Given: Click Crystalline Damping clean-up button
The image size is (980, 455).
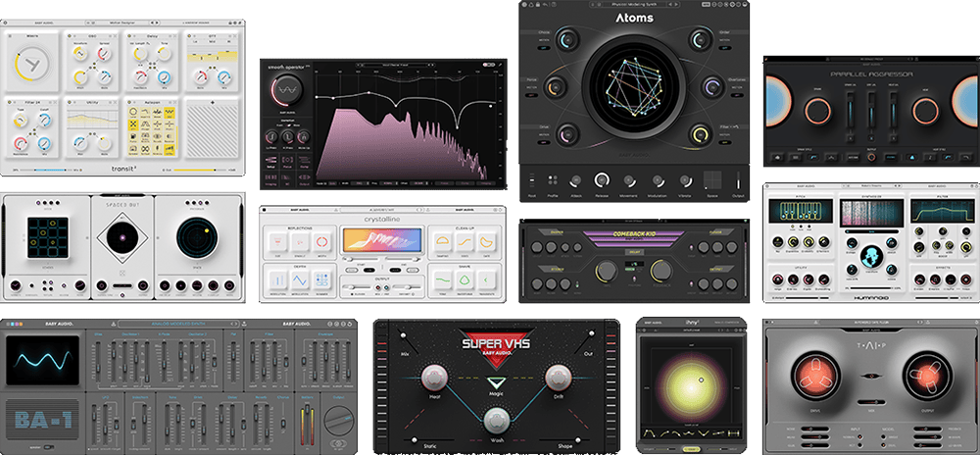Looking at the screenshot, I should coord(443,242).
